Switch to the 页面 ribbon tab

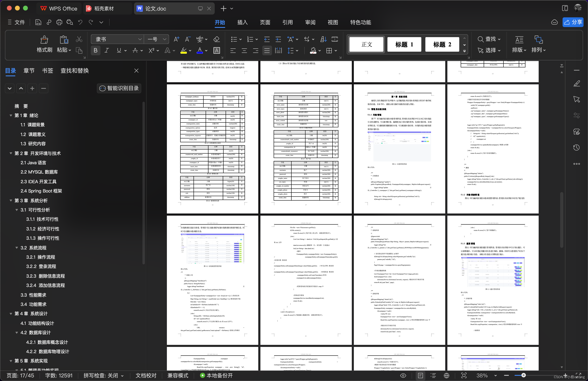(265, 22)
